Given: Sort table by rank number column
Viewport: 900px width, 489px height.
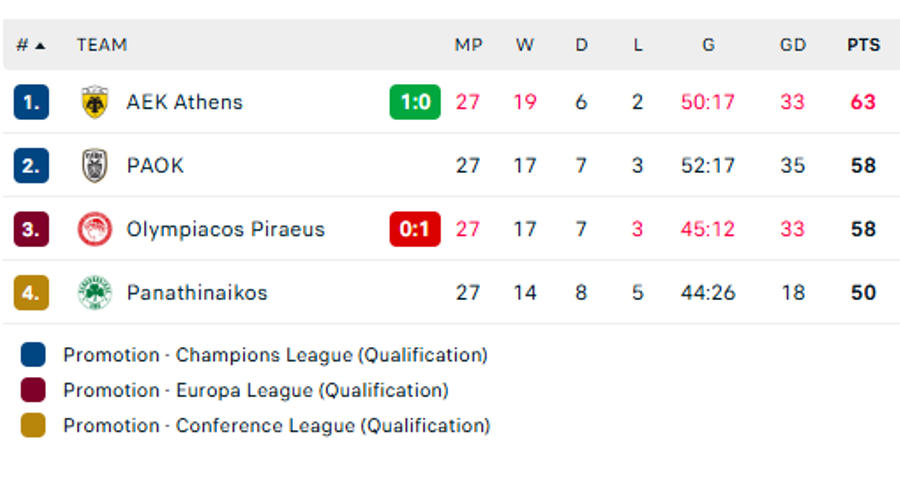Looking at the screenshot, I should coord(30,45).
